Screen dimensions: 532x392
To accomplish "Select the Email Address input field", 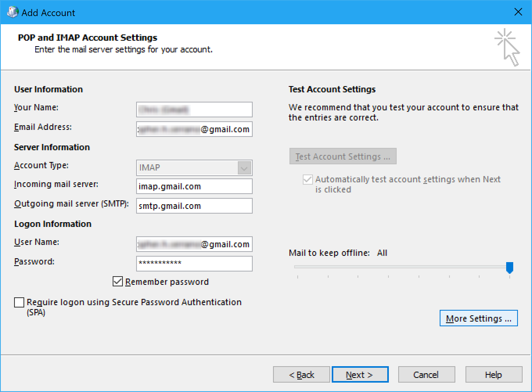I will tap(194, 129).
